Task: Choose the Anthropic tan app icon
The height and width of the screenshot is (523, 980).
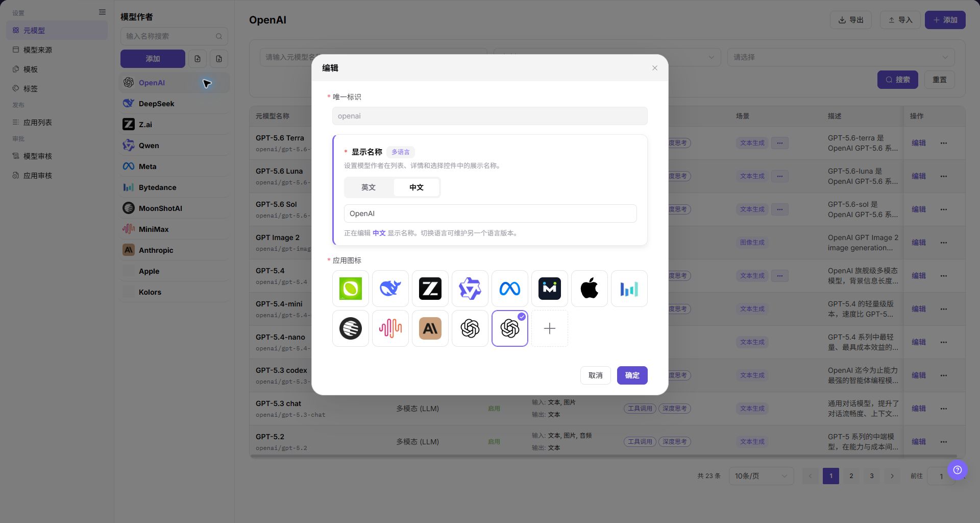Action: click(430, 328)
